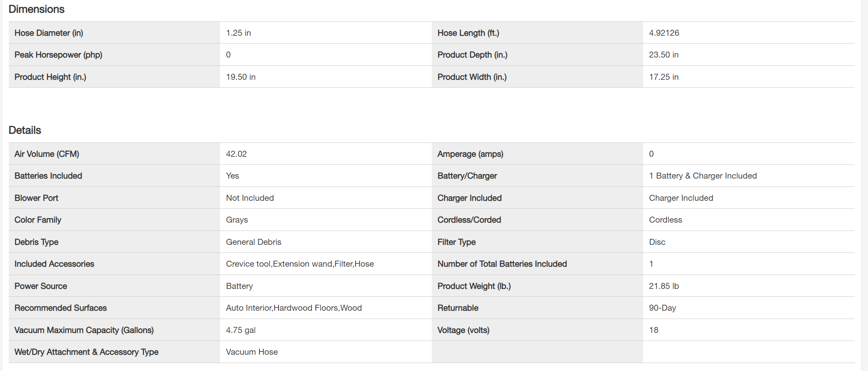Click the Dimensions section heading
The width and height of the screenshot is (868, 371).
(x=37, y=9)
